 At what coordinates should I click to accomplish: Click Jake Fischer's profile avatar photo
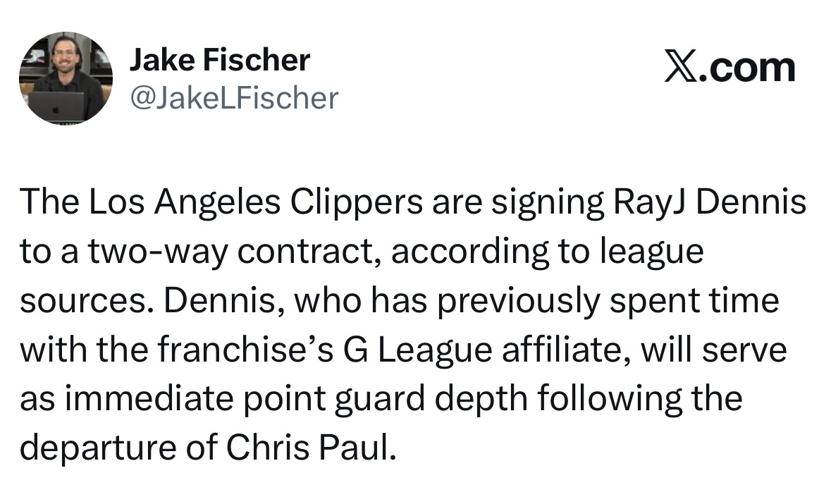point(66,78)
